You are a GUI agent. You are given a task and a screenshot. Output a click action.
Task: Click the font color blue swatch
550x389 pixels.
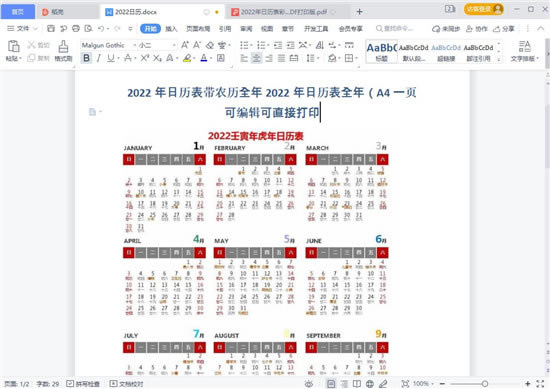pos(204,58)
